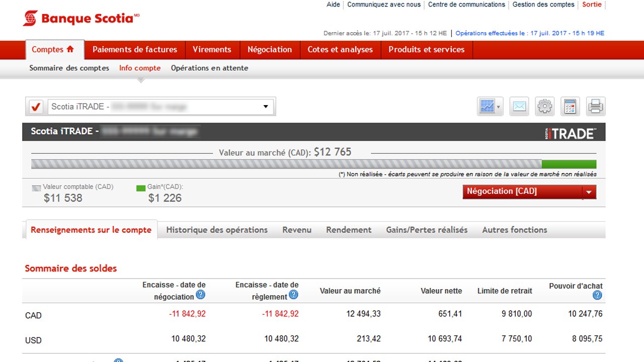The width and height of the screenshot is (644, 362).
Task: Click CAD purchasing power 10 247,76
Action: tap(585, 314)
